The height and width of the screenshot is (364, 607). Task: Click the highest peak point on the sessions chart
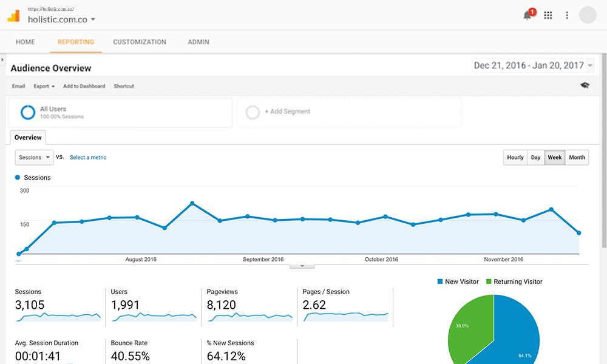pos(192,203)
